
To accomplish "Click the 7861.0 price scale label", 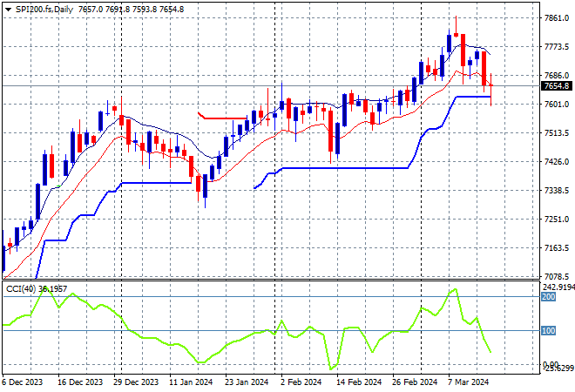I will 555,18.
